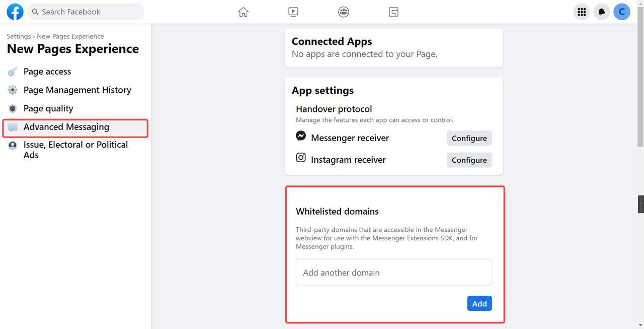Click the blue Add button for domains
Image resolution: width=644 pixels, height=329 pixels.
pyautogui.click(x=479, y=303)
